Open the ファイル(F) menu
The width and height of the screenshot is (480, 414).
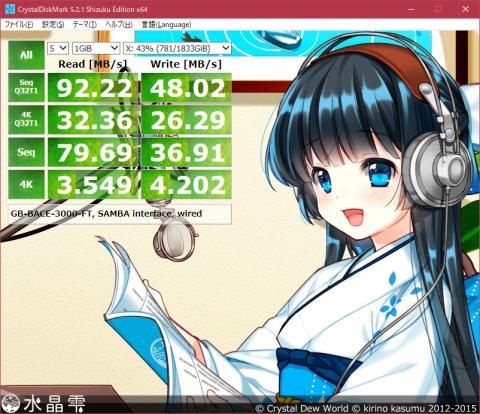pyautogui.click(x=19, y=25)
